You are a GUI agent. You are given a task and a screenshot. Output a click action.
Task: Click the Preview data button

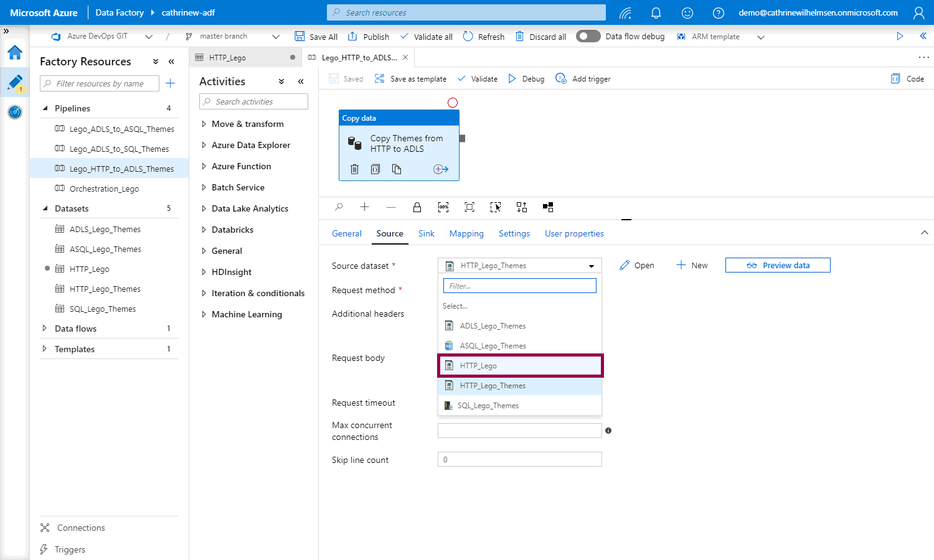(x=778, y=266)
